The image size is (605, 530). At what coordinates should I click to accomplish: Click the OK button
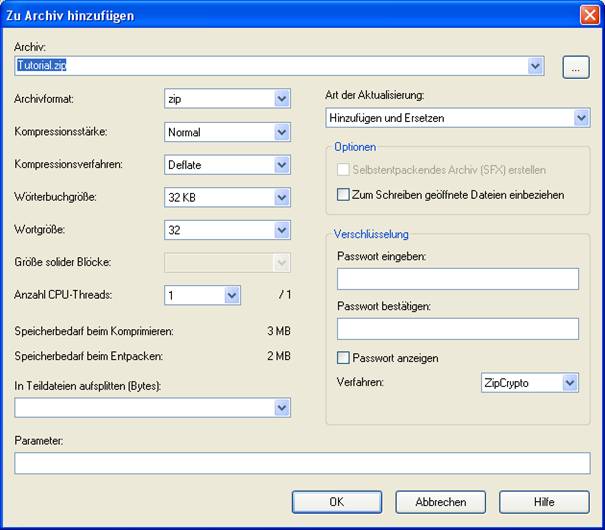(336, 502)
